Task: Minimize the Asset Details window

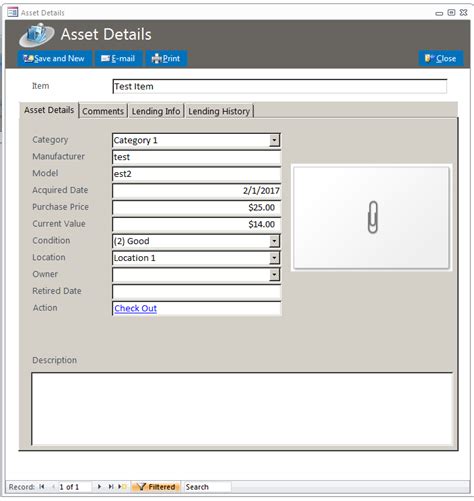Action: 439,13
